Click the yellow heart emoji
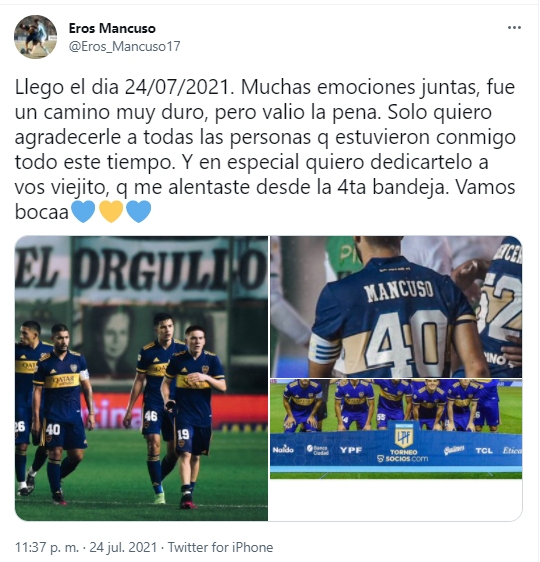Screen dimensions: 540x562 coord(111,211)
